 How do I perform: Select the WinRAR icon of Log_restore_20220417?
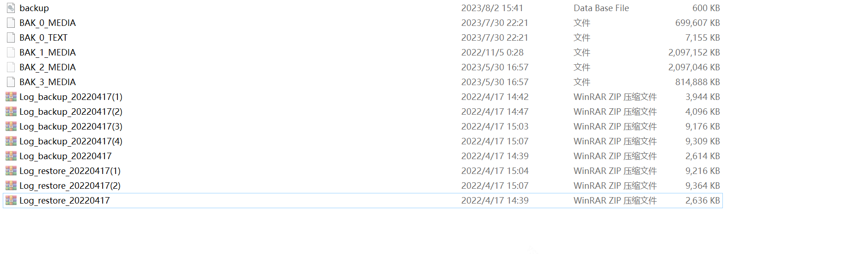click(x=11, y=200)
